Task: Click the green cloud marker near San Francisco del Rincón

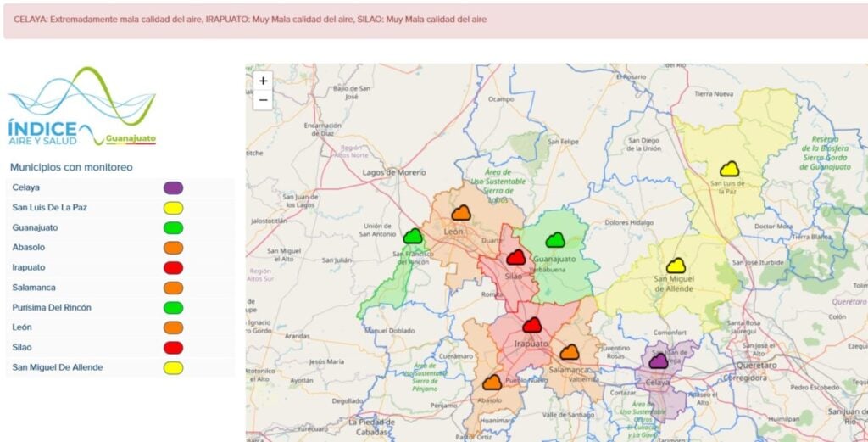Action: tap(413, 236)
